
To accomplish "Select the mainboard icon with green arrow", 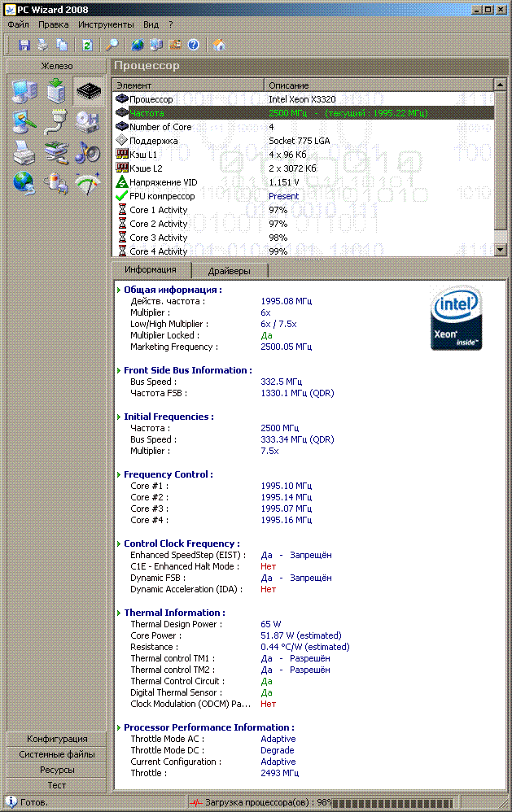I will [x=56, y=92].
